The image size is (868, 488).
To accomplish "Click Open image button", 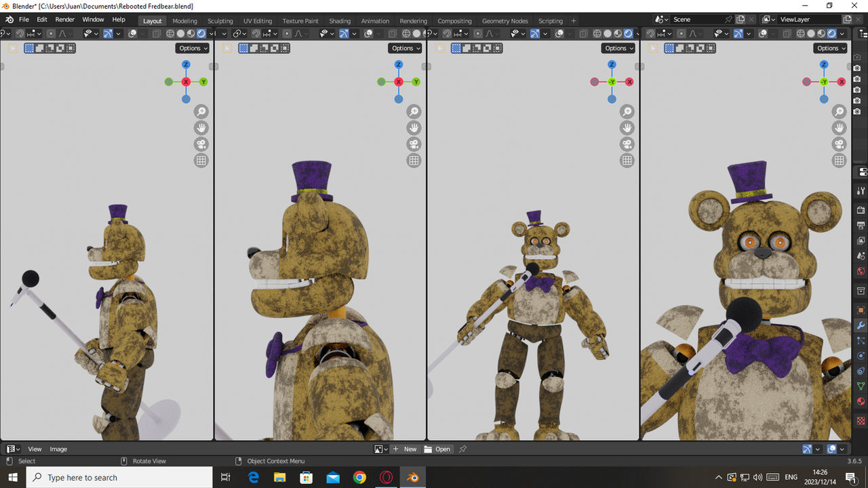I will coord(438,449).
